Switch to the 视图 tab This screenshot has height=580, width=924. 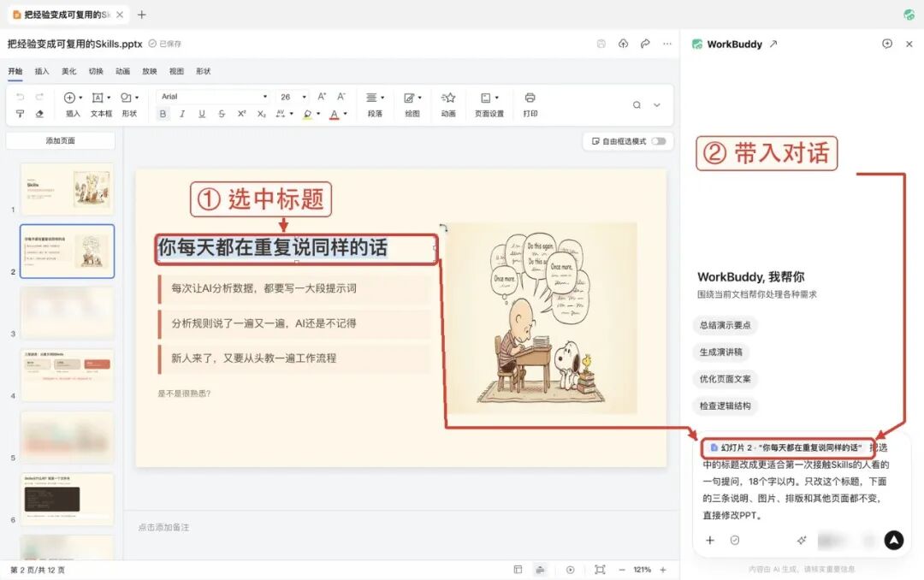point(176,71)
